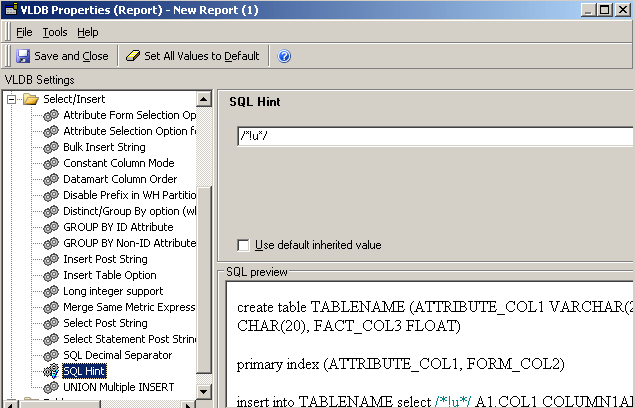Image resolution: width=635 pixels, height=408 pixels.
Task: Collapse the Select/Insert tree node
Action: (x=12, y=99)
